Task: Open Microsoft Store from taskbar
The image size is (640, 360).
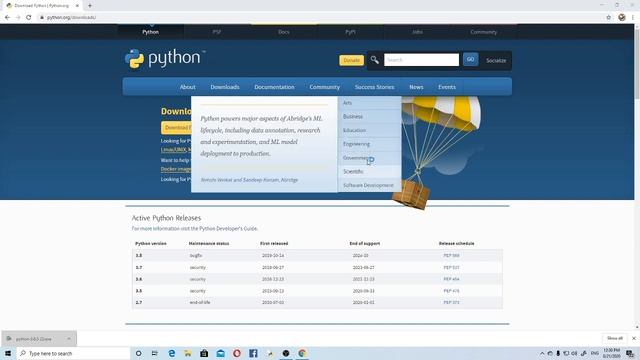Action: point(204,353)
